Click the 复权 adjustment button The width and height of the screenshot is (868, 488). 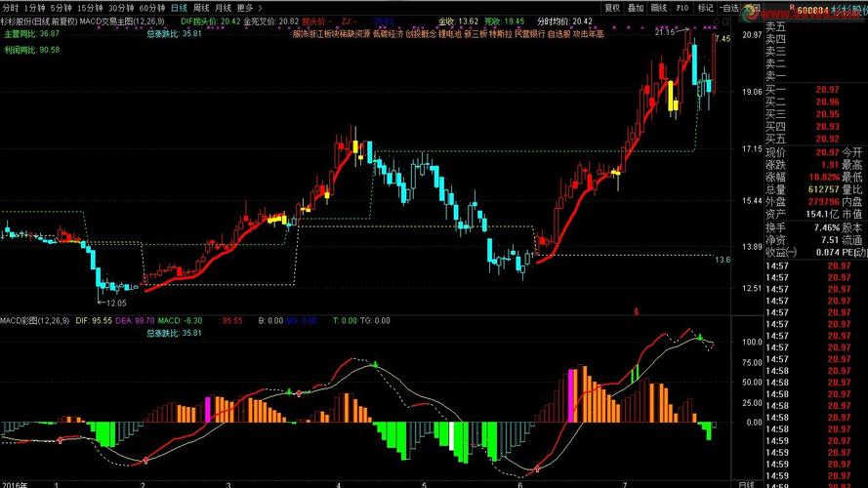pos(612,7)
